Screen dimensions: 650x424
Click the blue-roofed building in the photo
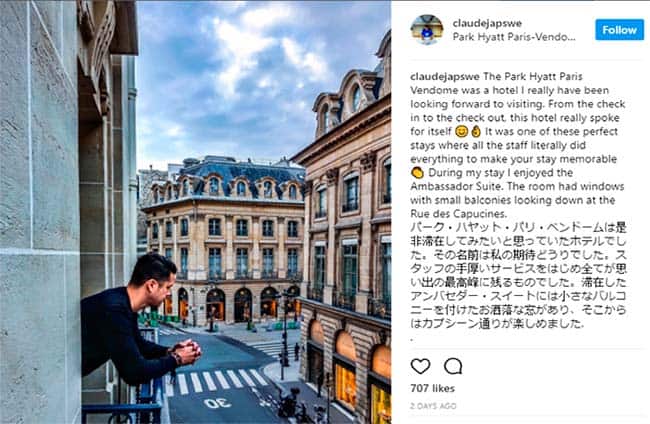(x=224, y=240)
